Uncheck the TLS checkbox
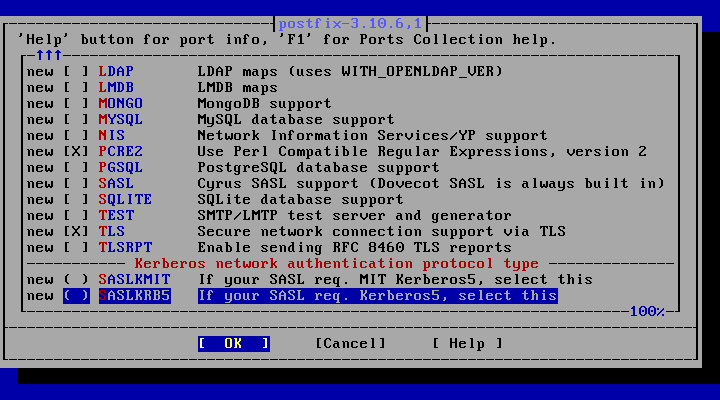 pos(76,231)
